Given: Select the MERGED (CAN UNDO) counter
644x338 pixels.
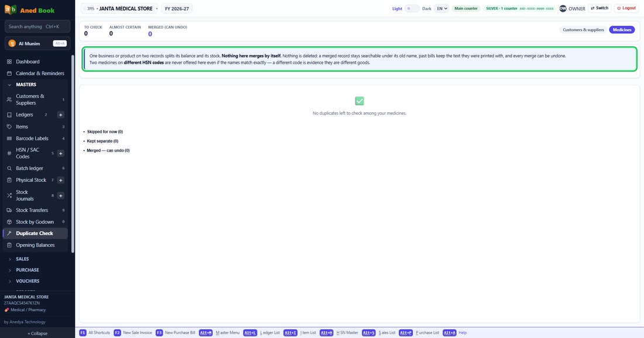Looking at the screenshot, I should [167, 31].
